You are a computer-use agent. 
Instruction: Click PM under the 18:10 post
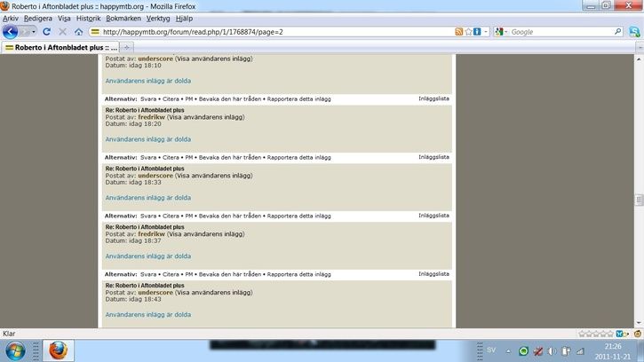coord(189,98)
